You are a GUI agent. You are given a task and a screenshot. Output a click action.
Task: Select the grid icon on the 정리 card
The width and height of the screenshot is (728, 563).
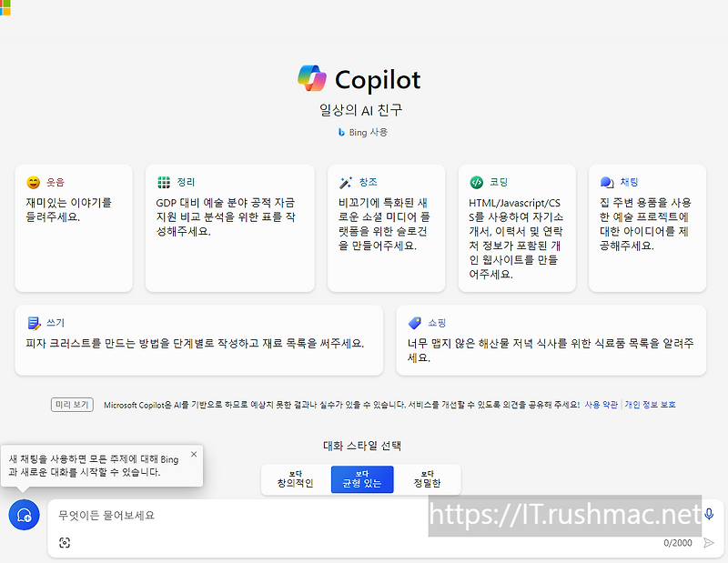tap(161, 180)
